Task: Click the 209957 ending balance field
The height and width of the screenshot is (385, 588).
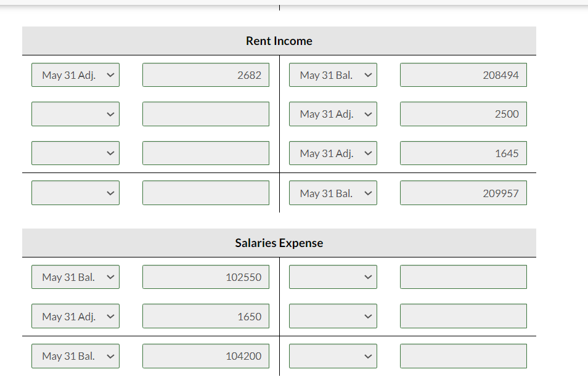Action: 463,192
